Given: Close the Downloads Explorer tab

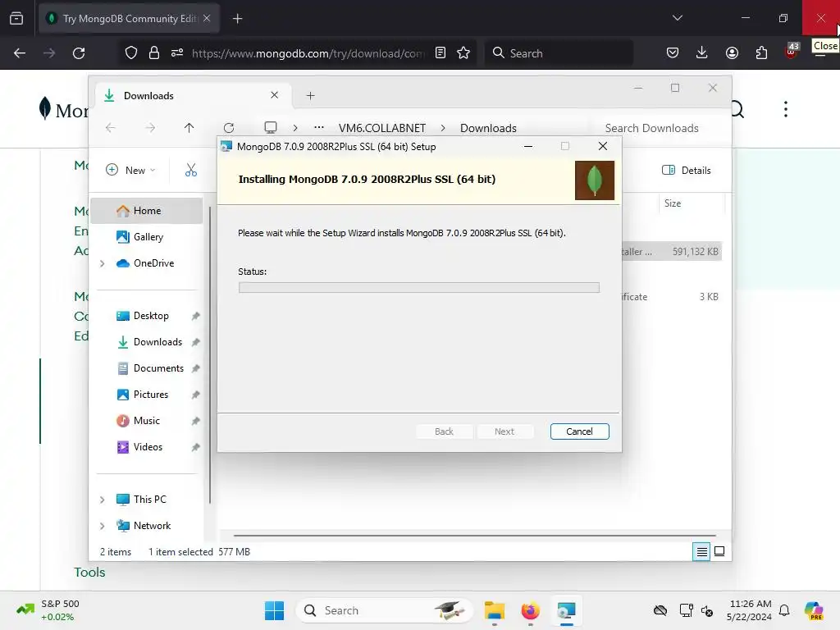Looking at the screenshot, I should click(x=274, y=95).
